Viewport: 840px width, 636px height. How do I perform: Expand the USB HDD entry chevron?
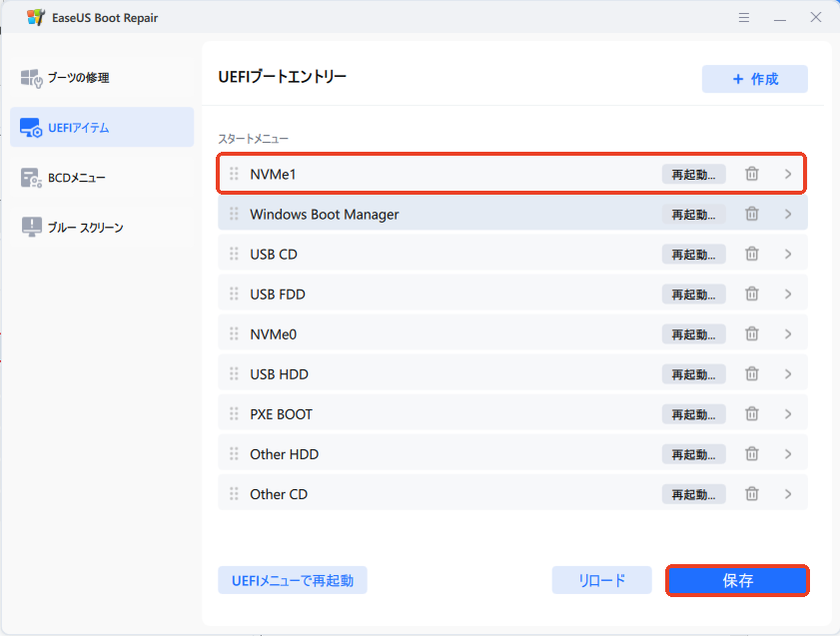pyautogui.click(x=788, y=373)
